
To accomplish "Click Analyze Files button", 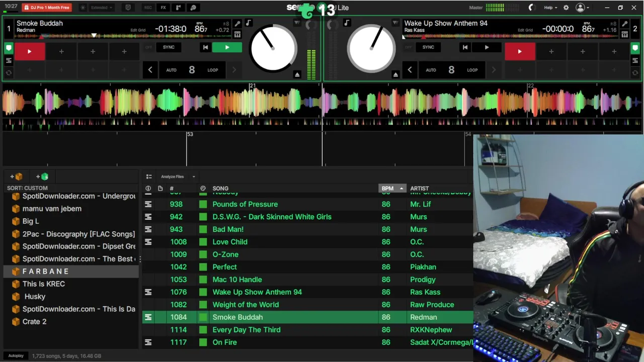I will (x=172, y=176).
